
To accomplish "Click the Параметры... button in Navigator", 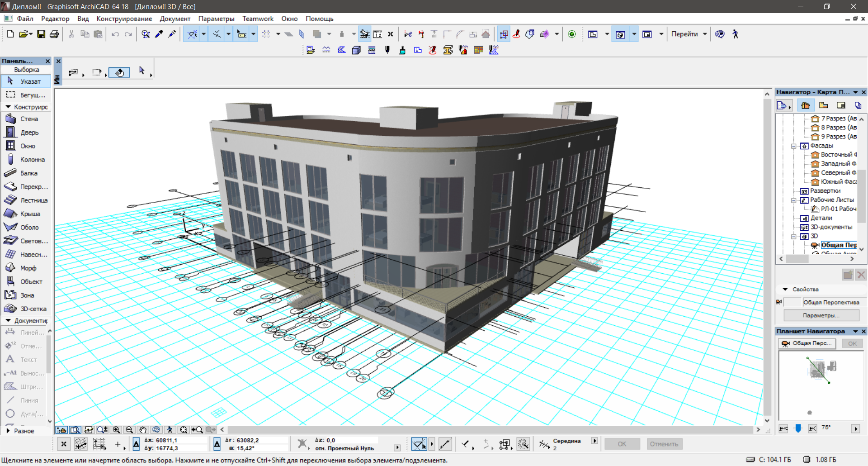I will (821, 315).
